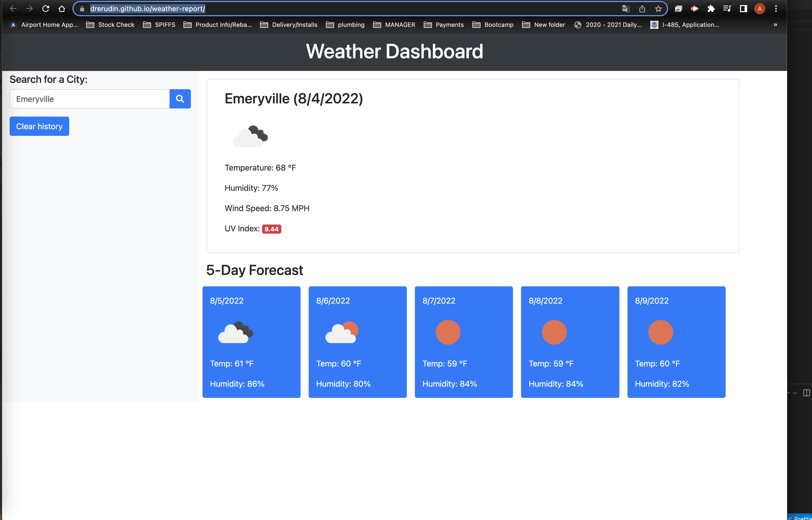Open the MANAGER bookmark folder
This screenshot has height=520, width=812.
click(394, 25)
